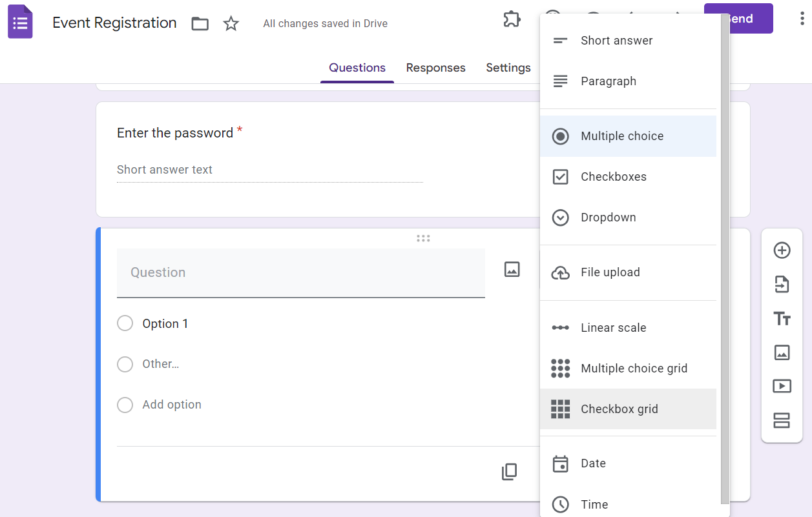Choose Paragraph question type

[628, 81]
